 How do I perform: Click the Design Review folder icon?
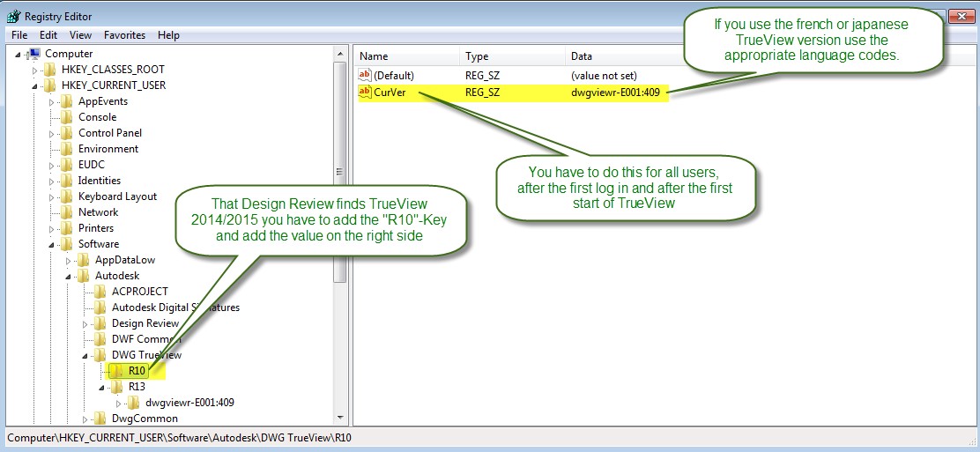coord(100,323)
